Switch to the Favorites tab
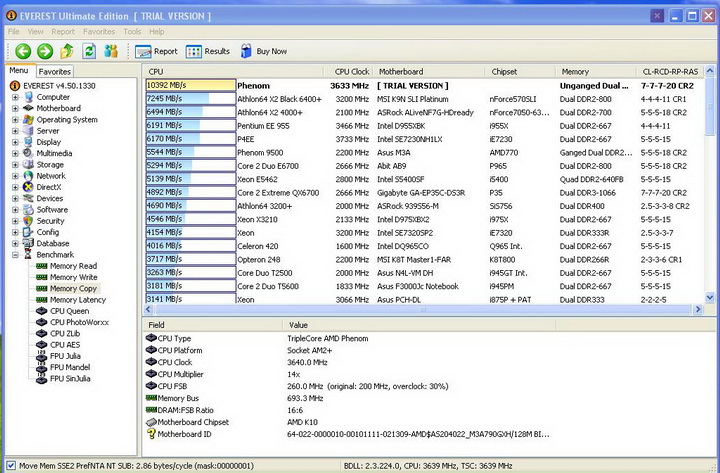Screen dimensions: 720x473 click(x=55, y=72)
